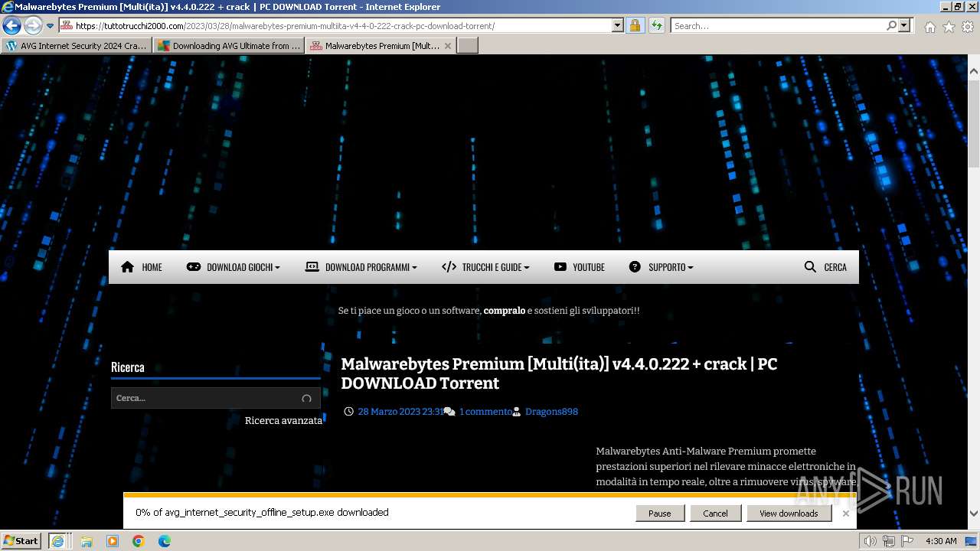This screenshot has width=980, height=551.
Task: Click the scrollbar down arrow
Action: (x=974, y=514)
